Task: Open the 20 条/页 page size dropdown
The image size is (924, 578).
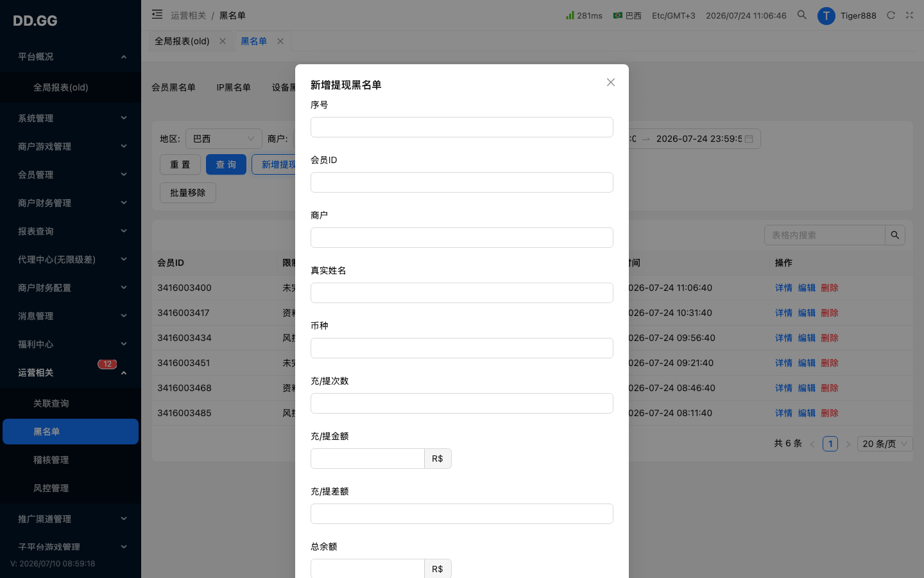Action: click(x=885, y=444)
